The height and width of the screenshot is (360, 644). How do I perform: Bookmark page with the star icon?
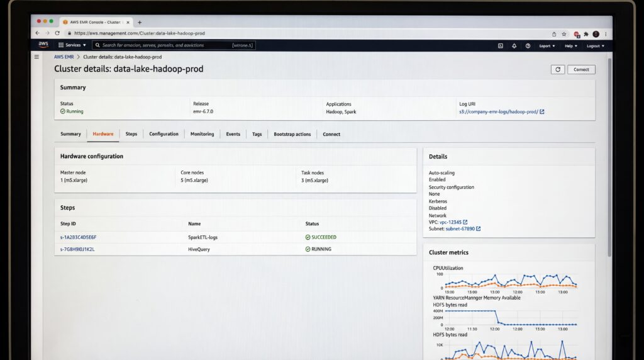[x=564, y=34]
